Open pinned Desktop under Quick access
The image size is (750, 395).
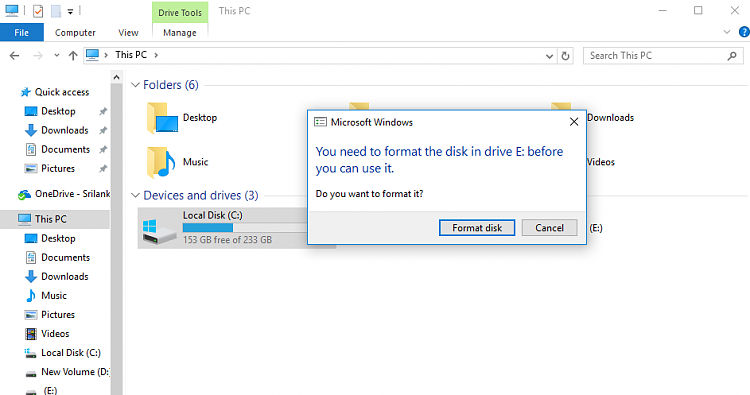[58, 111]
